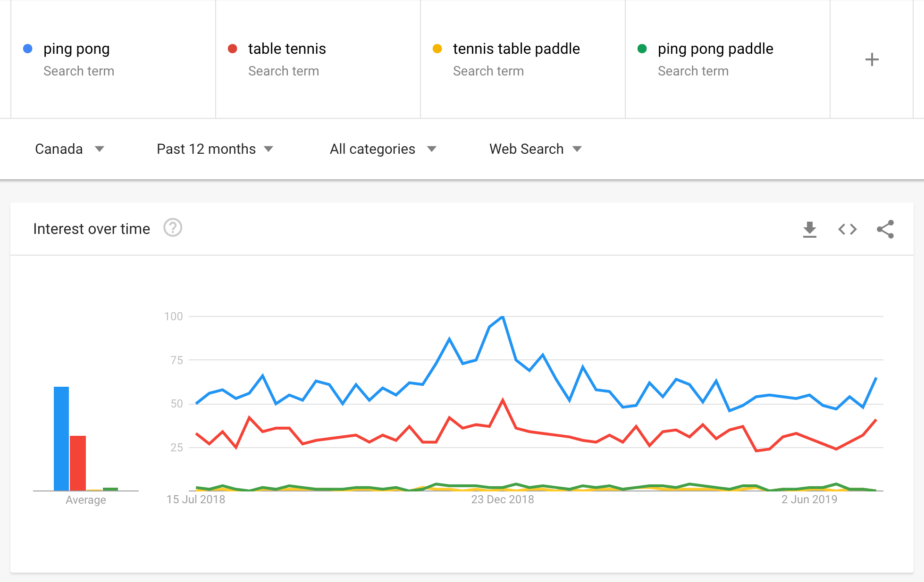Click the embed code icon
This screenshot has height=582, width=924.
848,229
